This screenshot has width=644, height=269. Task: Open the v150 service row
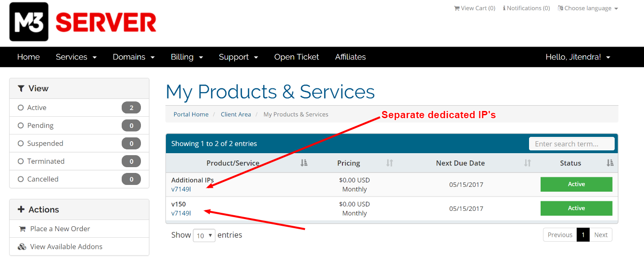[392, 208]
